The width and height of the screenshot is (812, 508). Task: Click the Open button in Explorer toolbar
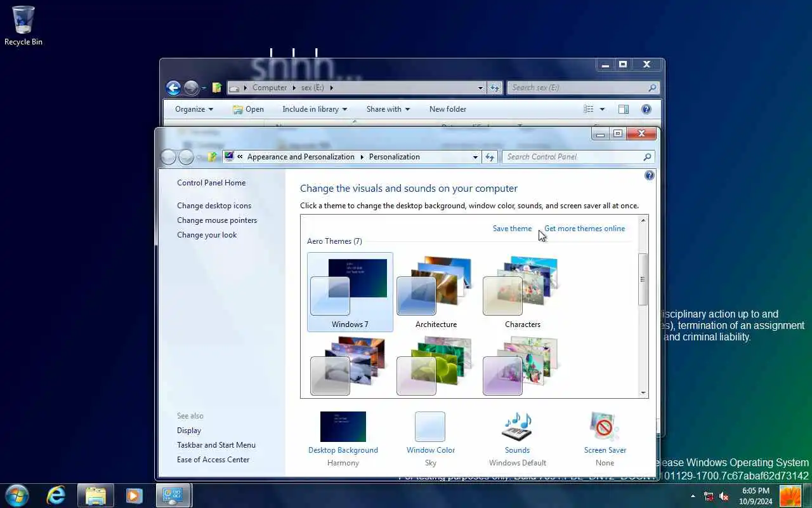coord(248,109)
